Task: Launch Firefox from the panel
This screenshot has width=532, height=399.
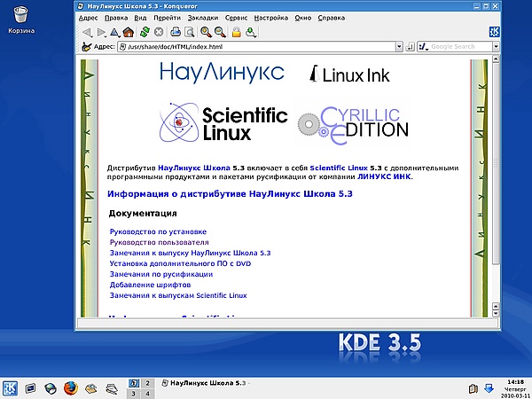Action: tap(70, 387)
